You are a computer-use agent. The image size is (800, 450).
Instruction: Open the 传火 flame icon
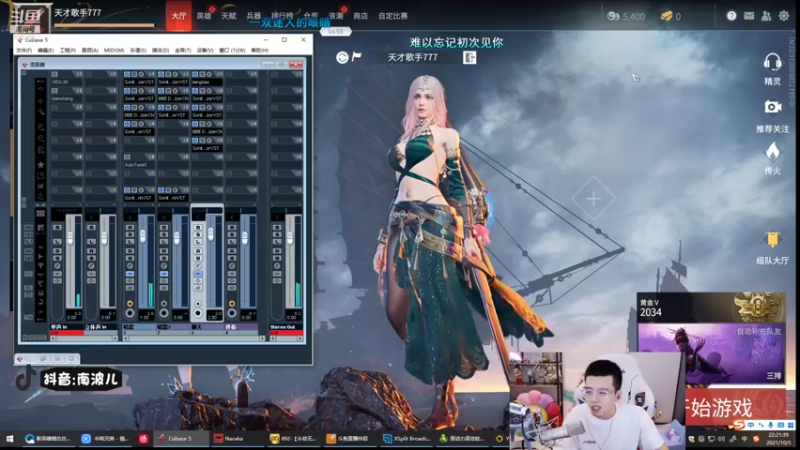tap(772, 152)
